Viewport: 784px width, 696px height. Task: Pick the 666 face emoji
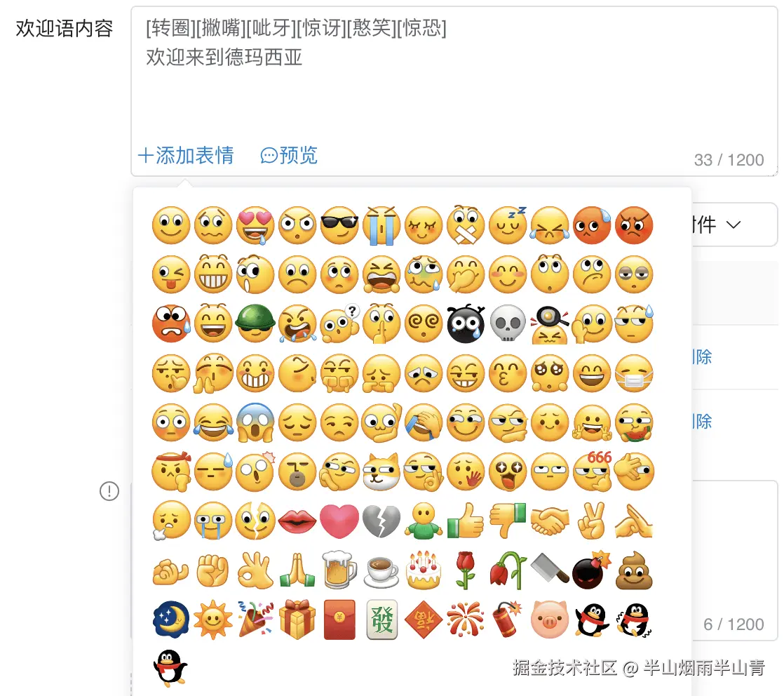click(x=593, y=471)
